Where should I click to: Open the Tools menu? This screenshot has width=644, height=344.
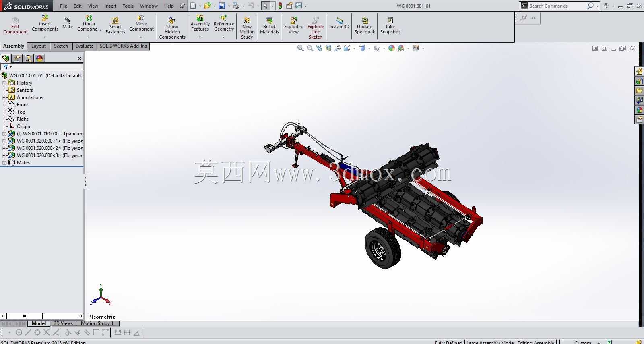coord(128,6)
